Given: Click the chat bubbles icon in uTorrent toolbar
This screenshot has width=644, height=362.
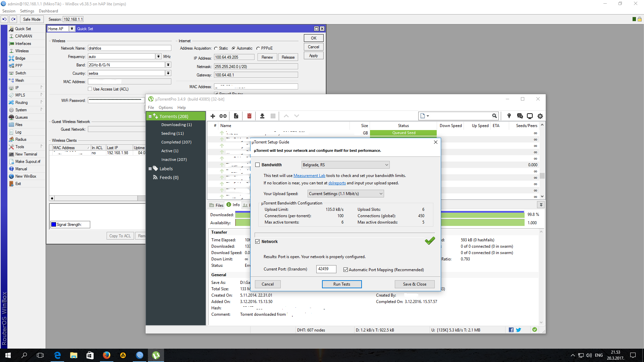Looking at the screenshot, I should [520, 116].
